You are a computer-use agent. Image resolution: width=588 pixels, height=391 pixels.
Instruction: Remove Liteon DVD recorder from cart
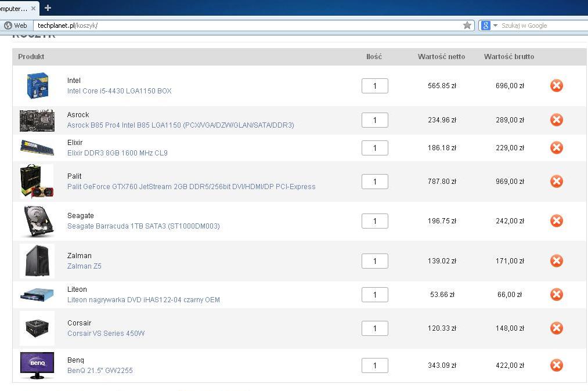(557, 294)
